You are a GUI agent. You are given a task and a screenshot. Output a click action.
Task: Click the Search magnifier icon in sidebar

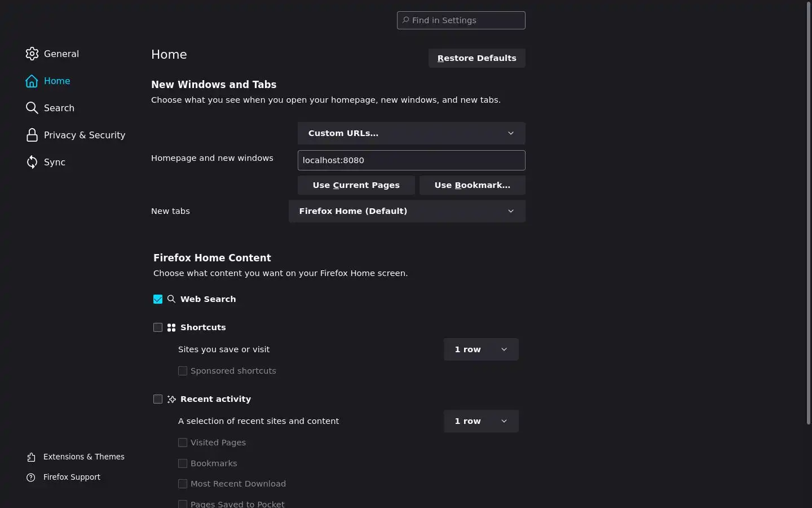[x=32, y=108]
